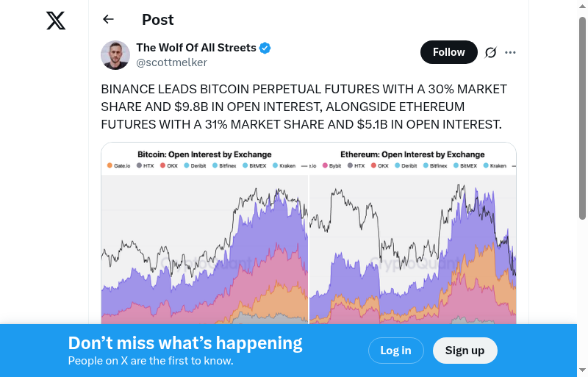This screenshot has height=377, width=588.
Task: Click the blue verified badge
Action: (265, 48)
